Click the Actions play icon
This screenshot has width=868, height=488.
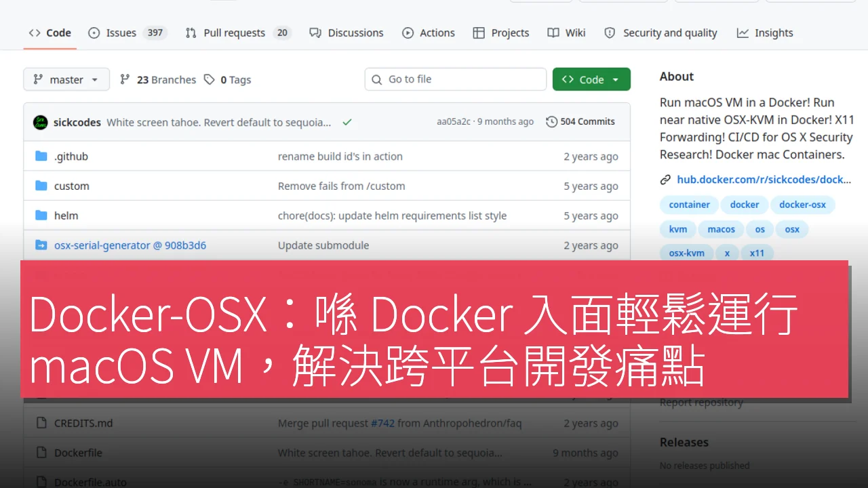[408, 33]
